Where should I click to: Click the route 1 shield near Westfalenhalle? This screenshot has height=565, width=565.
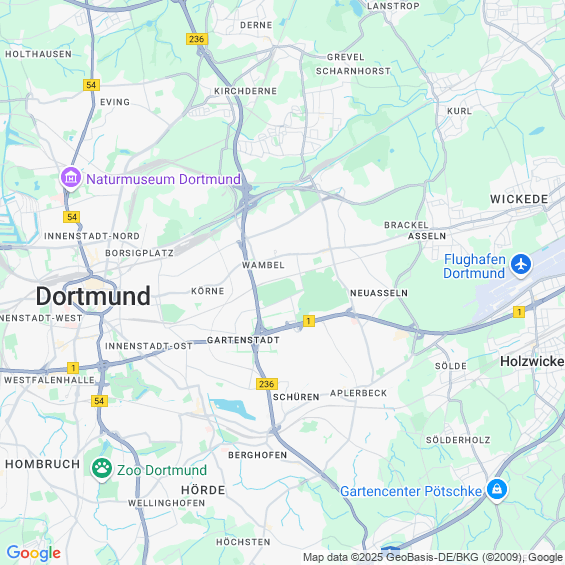click(x=73, y=368)
